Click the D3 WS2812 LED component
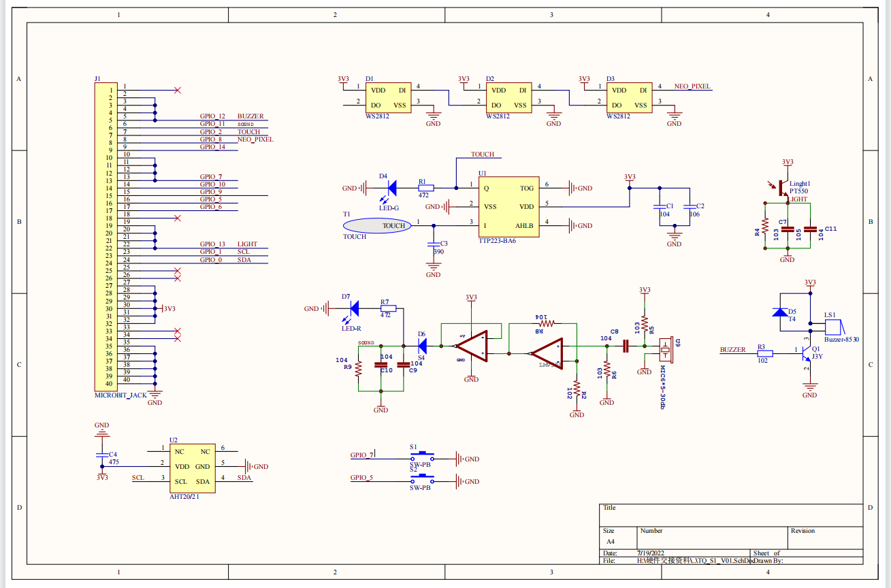 tap(628, 97)
